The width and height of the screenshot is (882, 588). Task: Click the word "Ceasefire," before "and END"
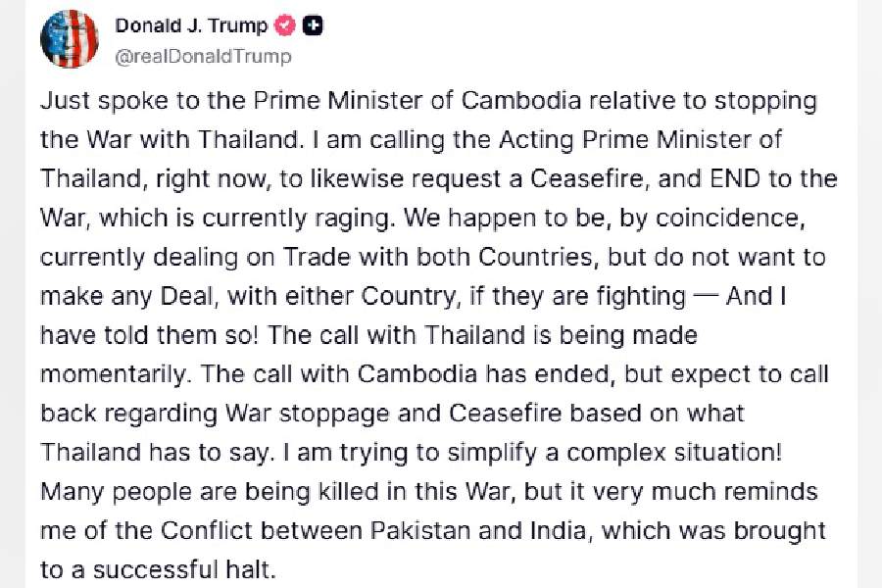(590, 179)
